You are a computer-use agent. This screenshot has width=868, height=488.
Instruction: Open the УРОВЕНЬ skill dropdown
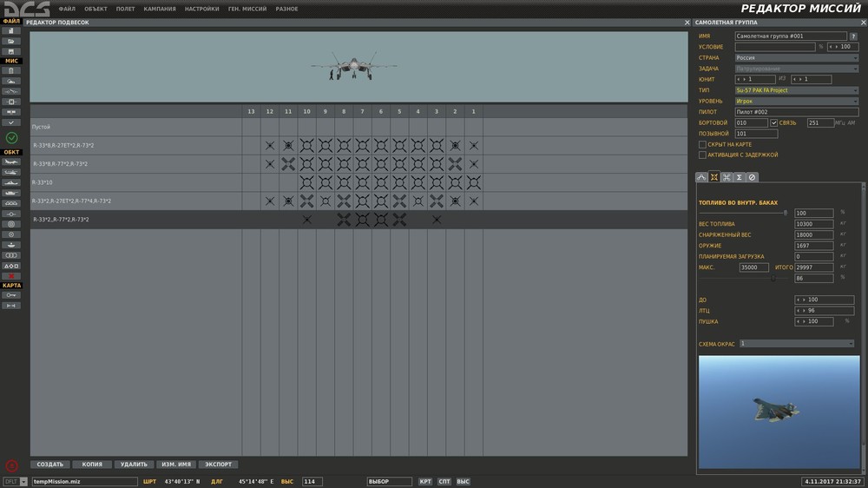click(797, 102)
